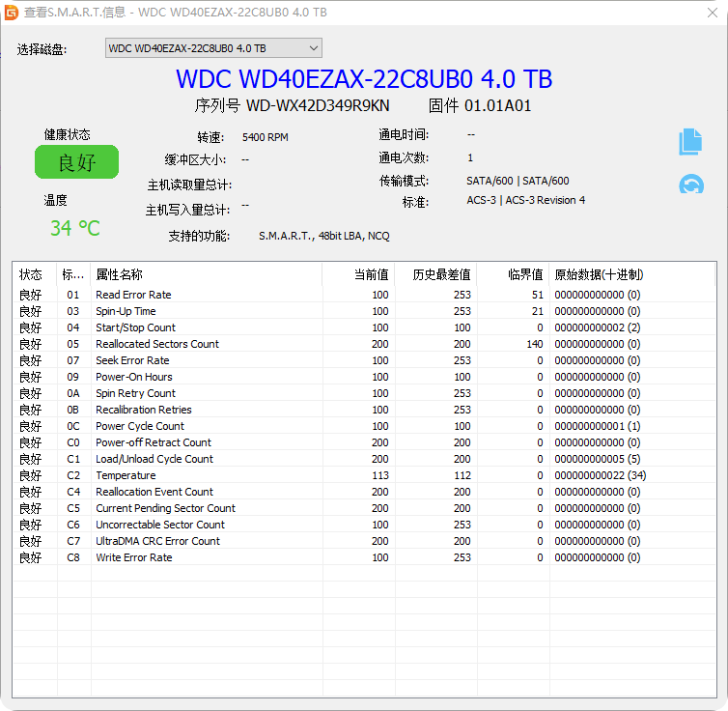Select the Read Error Rate row
Image resolution: width=728 pixels, height=711 pixels.
tap(364, 295)
